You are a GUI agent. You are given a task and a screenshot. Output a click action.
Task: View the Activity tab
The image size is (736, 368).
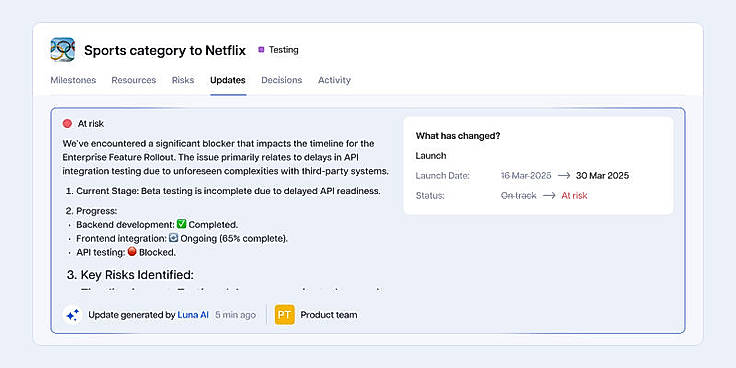point(334,80)
